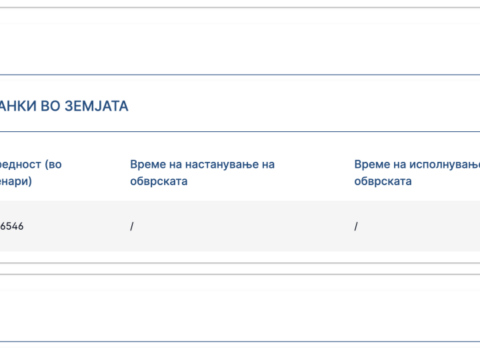
Task: Click "обврската" beneath "Време на исполнување"
Action: (x=383, y=181)
